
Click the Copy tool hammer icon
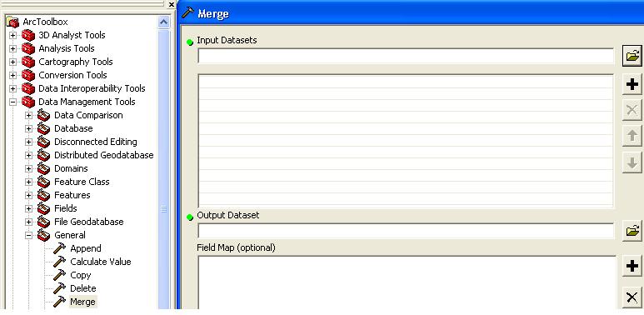click(59, 275)
